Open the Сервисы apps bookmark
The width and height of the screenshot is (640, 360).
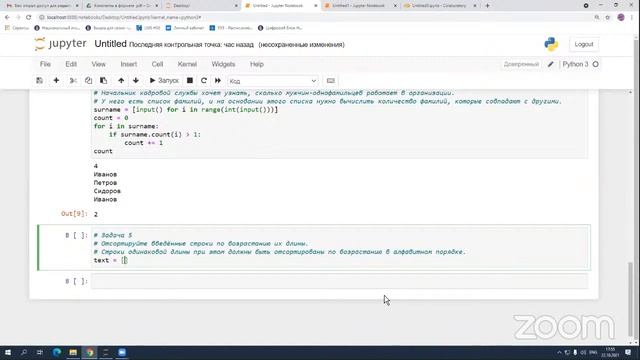tap(17, 28)
